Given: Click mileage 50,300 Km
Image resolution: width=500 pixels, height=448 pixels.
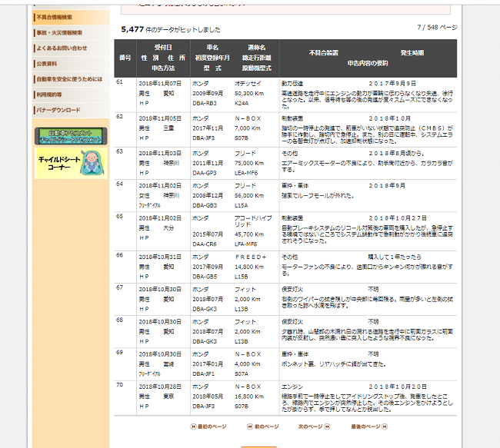Looking at the screenshot, I should [x=249, y=93].
